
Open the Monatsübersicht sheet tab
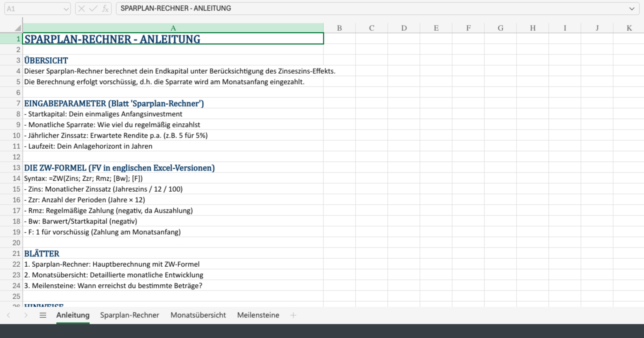[198, 315]
